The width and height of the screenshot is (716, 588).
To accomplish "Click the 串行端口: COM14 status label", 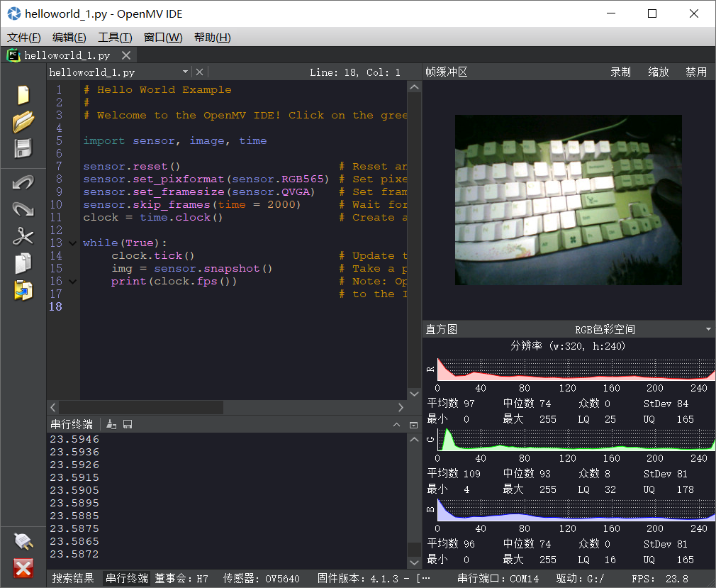I will coord(498,578).
